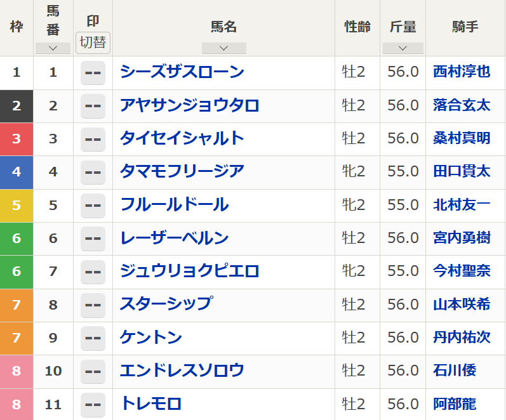The height and width of the screenshot is (420, 506).
Task: Open horse page for ジュウリョクピエロ
Action: (x=189, y=272)
